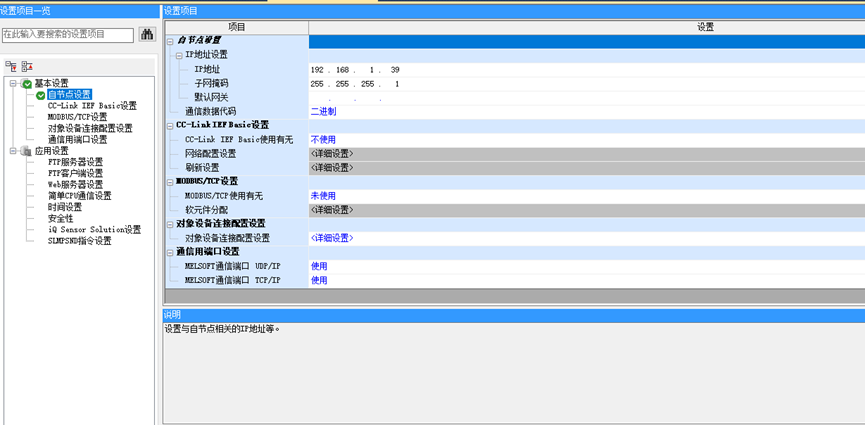Screen dimensions: 865x425
Task: Select FTP服务器设置 in the tree
Action: 75,162
